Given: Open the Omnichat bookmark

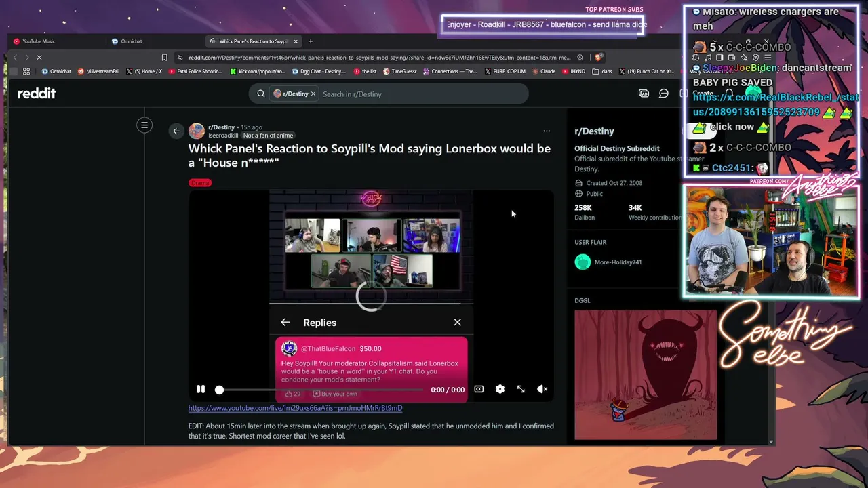Looking at the screenshot, I should 56,71.
